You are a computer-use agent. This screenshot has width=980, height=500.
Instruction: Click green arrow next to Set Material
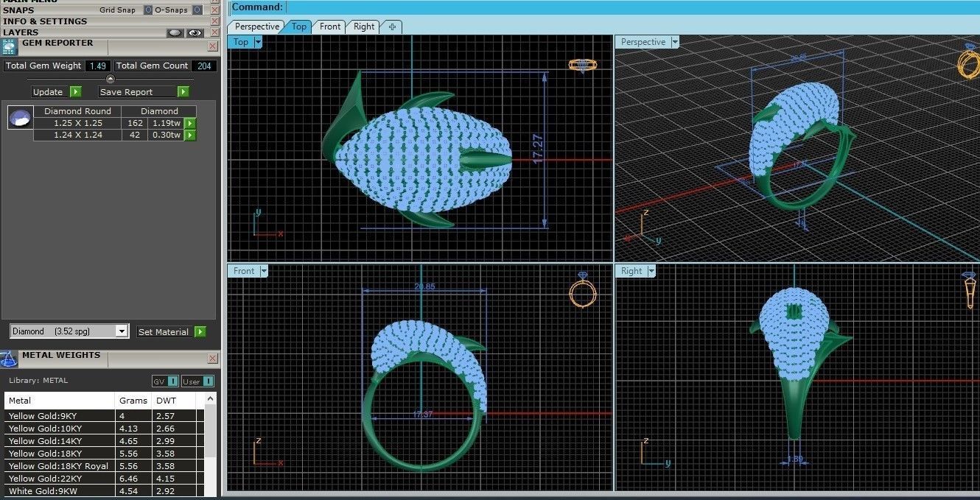pyautogui.click(x=200, y=332)
